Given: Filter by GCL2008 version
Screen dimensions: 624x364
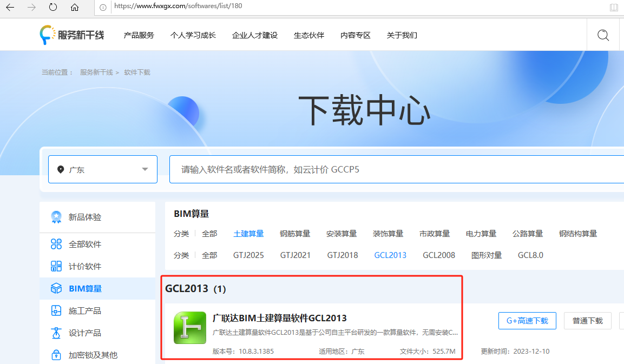Looking at the screenshot, I should [439, 255].
